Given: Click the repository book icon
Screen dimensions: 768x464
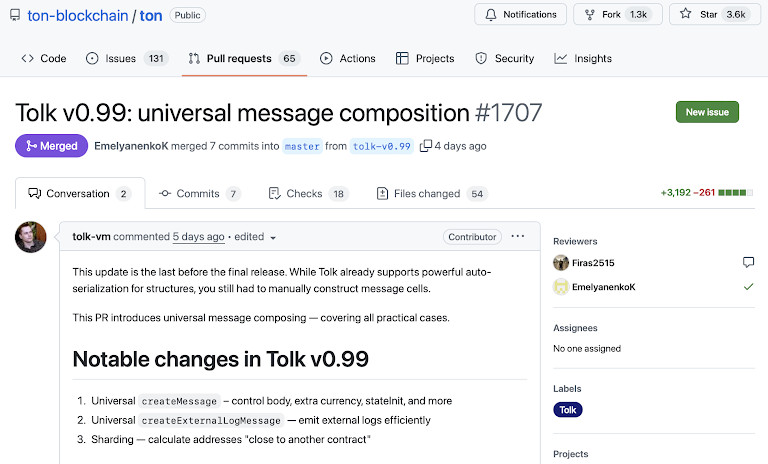Looking at the screenshot, I should [x=15, y=15].
